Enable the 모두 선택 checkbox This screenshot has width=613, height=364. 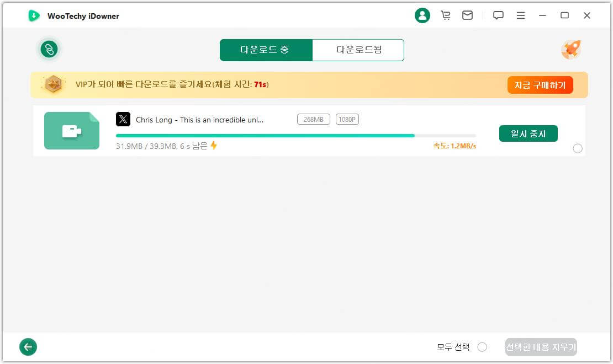pos(482,347)
